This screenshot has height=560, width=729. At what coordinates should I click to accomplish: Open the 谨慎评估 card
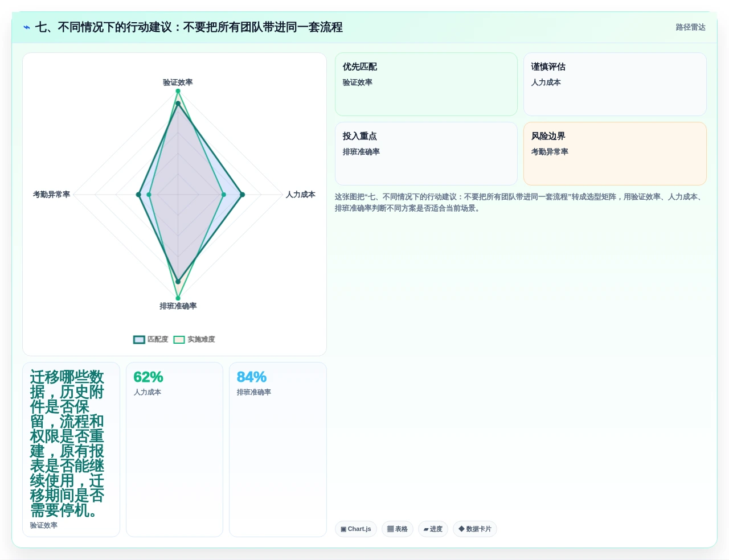(615, 84)
